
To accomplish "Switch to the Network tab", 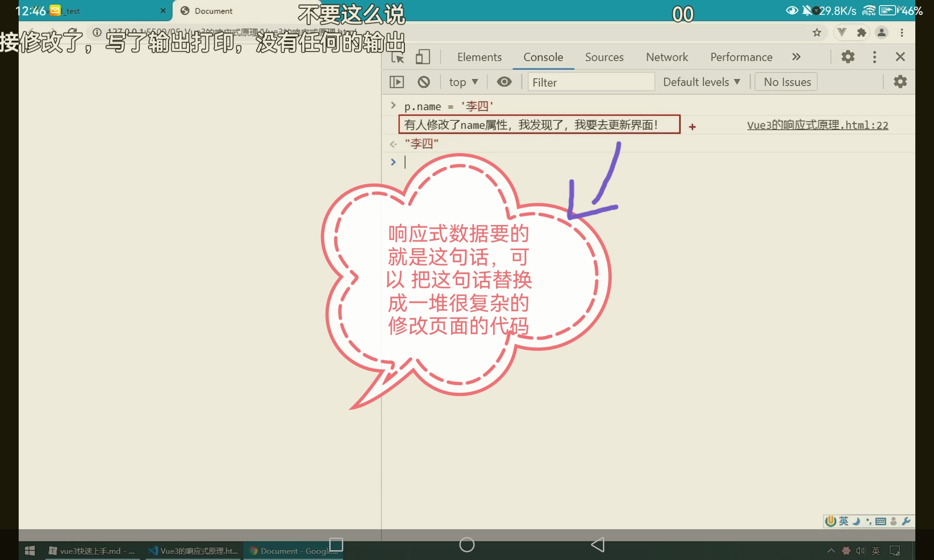I will pyautogui.click(x=667, y=57).
